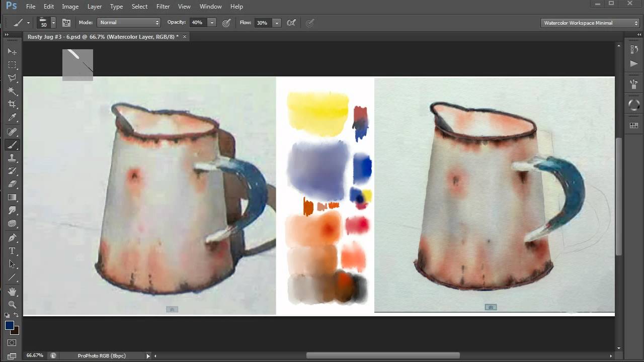Click the horizontal scrollbar thumb
Image resolution: width=644 pixels, height=362 pixels.
pyautogui.click(x=383, y=355)
